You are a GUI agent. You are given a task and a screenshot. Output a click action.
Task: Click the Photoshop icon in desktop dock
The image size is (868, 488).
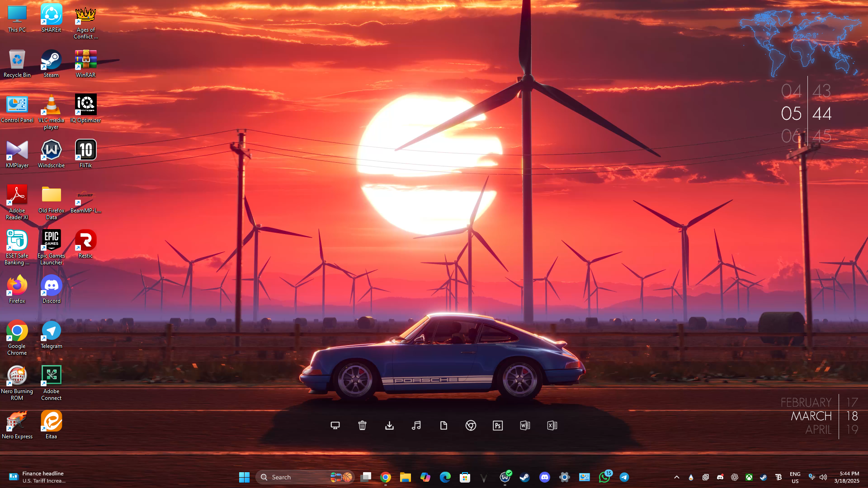point(498,425)
